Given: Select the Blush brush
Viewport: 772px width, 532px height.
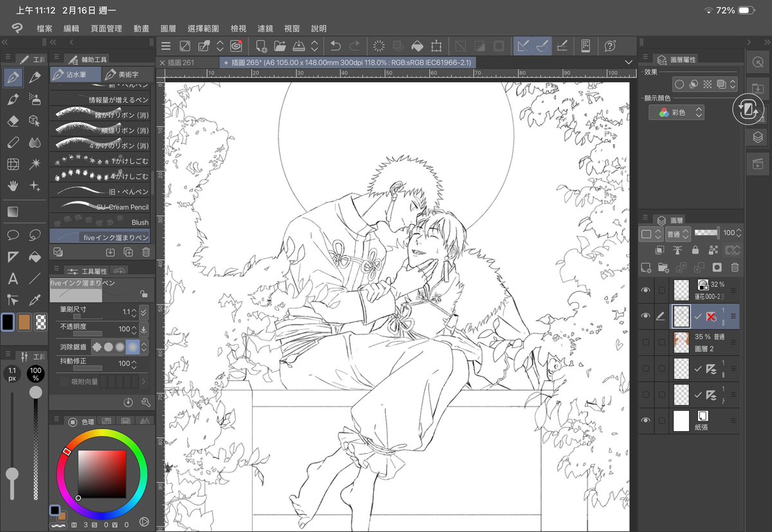Looking at the screenshot, I should [x=100, y=222].
